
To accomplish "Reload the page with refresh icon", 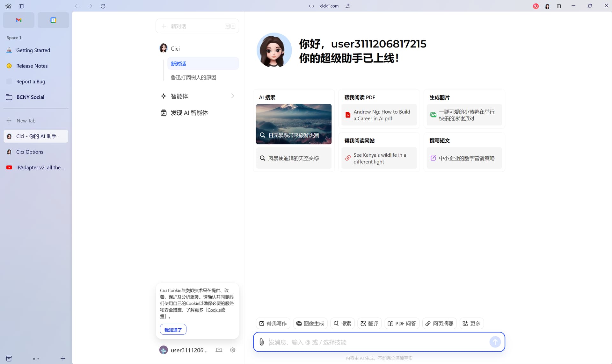I will coord(103,6).
